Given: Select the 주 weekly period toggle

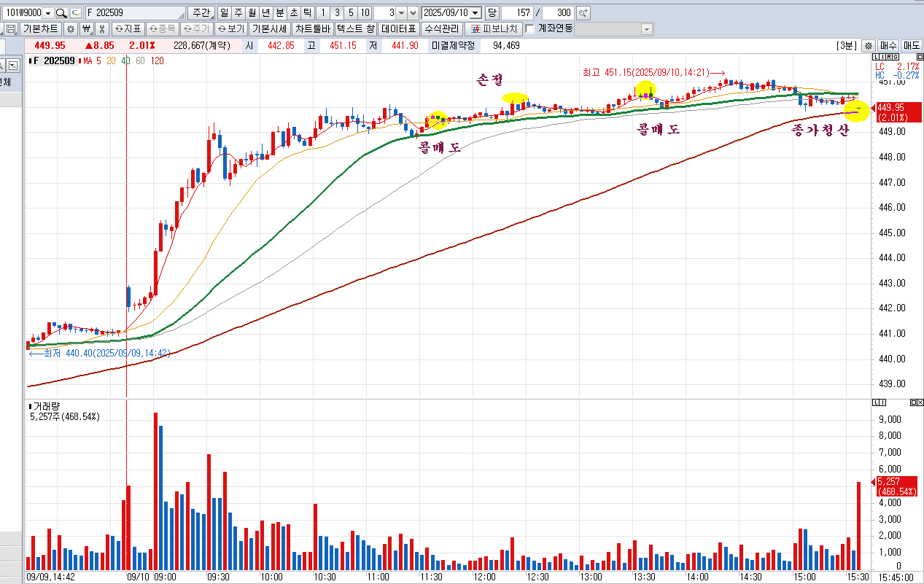Looking at the screenshot, I should [x=238, y=13].
